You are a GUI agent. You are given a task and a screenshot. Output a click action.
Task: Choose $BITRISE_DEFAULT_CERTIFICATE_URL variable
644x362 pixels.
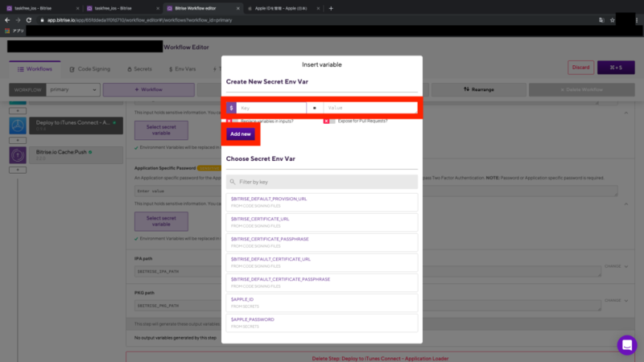point(322,262)
